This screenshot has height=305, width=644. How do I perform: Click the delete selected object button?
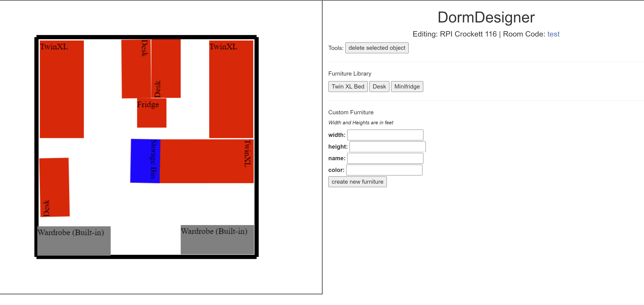(377, 48)
